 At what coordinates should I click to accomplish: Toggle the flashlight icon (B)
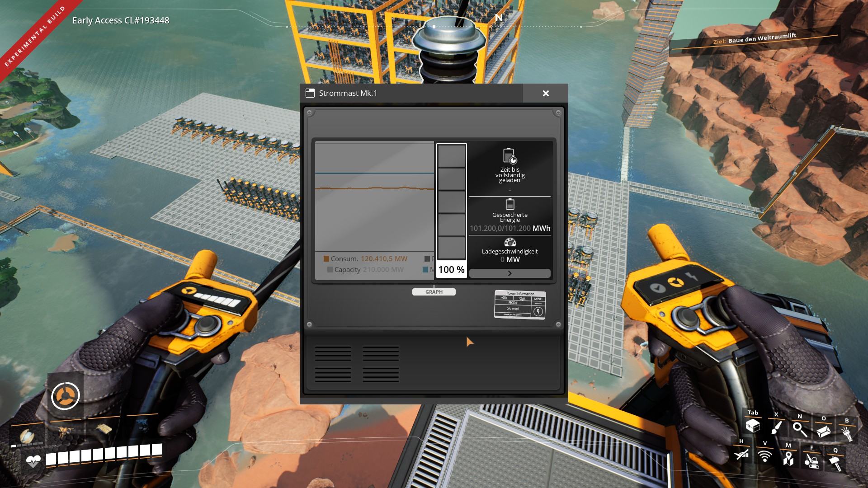coord(846,434)
